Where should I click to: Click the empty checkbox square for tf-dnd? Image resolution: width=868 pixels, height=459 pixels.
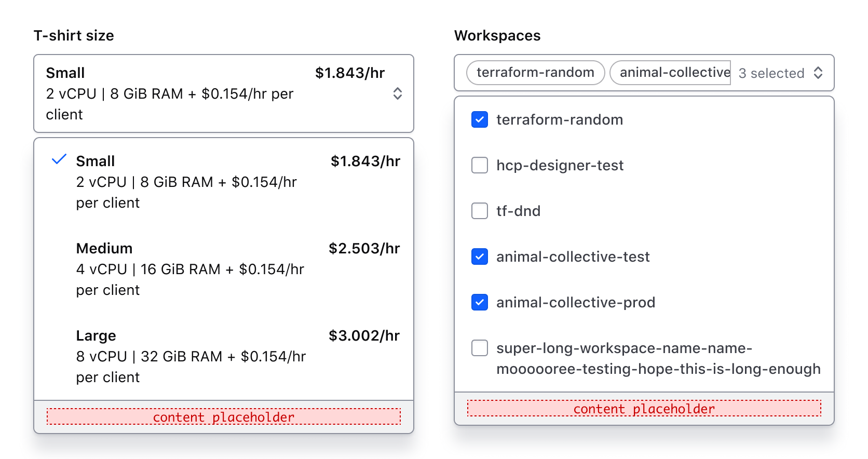pos(479,211)
